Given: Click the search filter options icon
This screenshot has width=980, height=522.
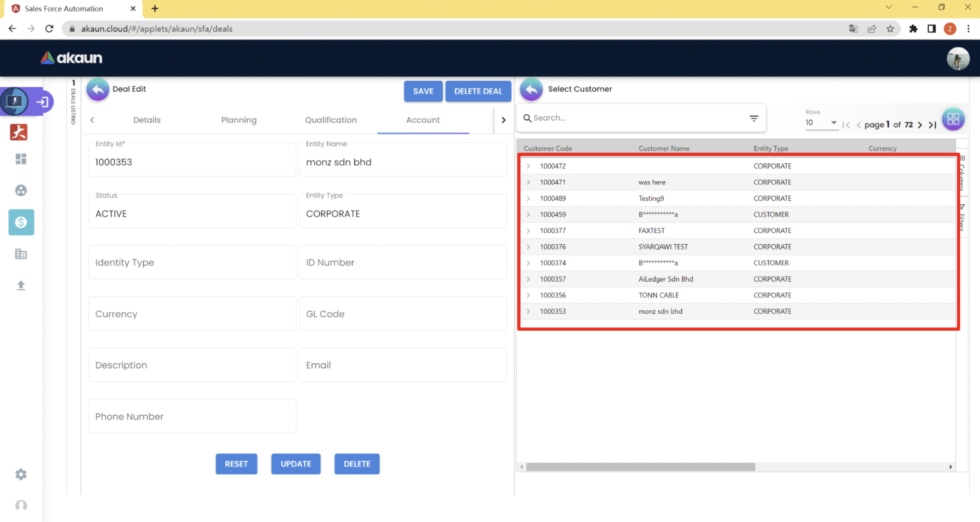Looking at the screenshot, I should tap(754, 118).
